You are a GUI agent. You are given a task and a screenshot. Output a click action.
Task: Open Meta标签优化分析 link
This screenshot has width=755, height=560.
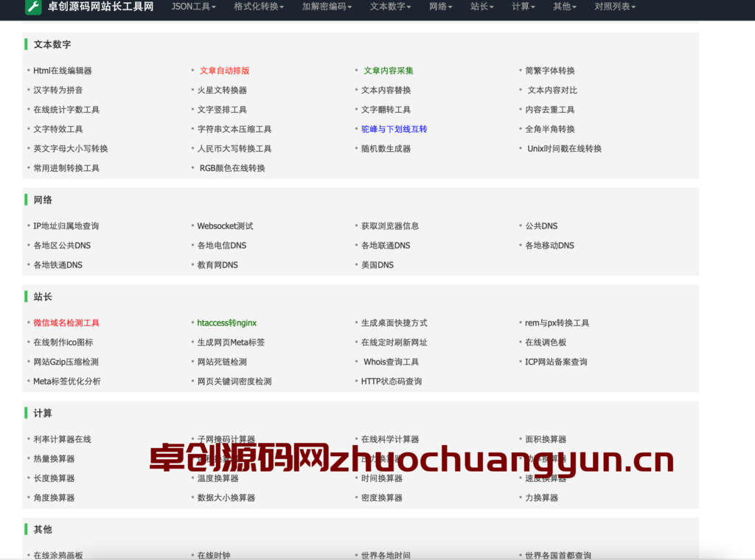click(67, 382)
